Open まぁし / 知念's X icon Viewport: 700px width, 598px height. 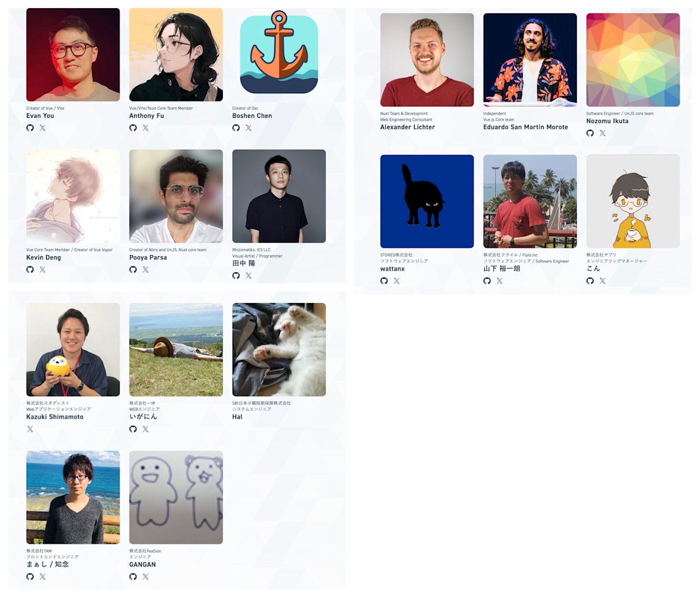pos(43,576)
